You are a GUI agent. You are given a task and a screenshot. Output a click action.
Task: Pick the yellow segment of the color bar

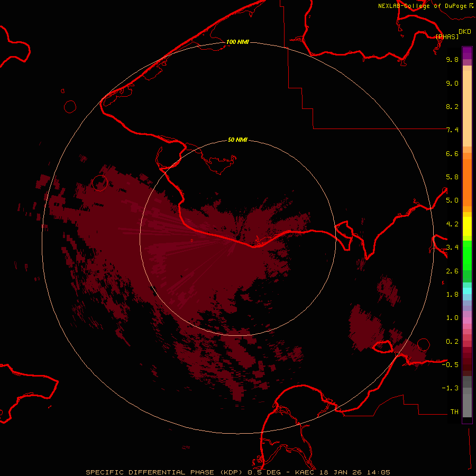tap(467, 226)
